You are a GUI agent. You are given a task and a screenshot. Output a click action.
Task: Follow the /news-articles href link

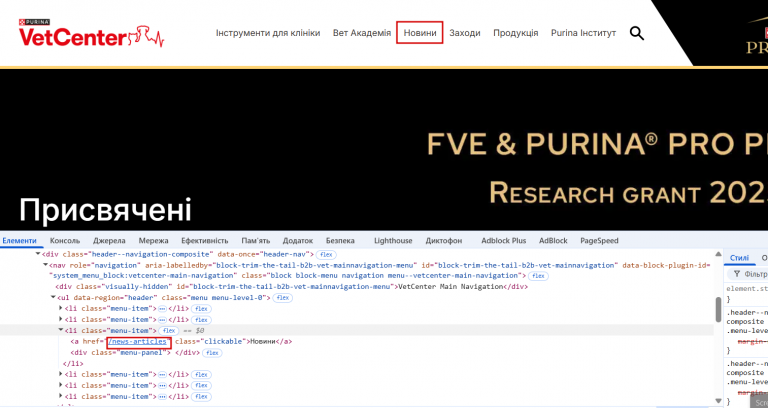139,341
